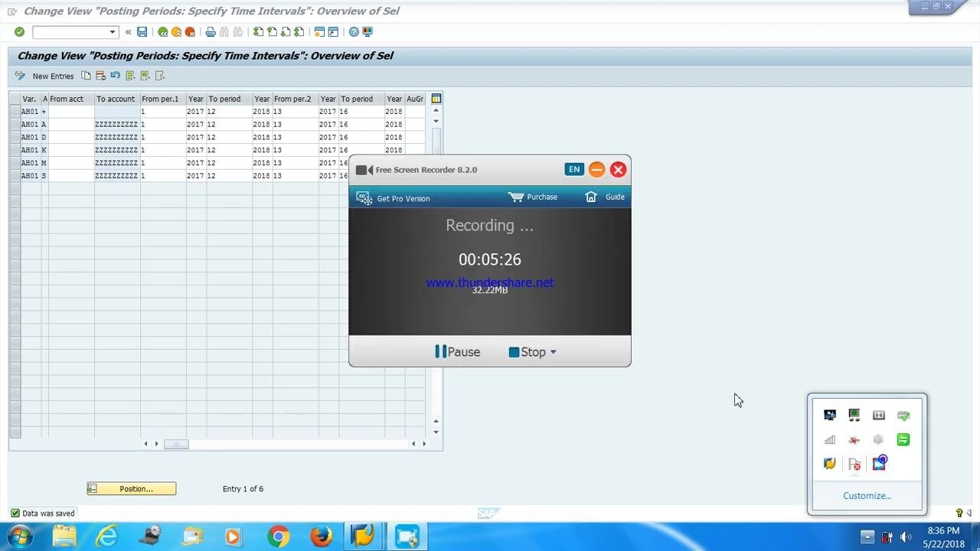
Task: Select the row selector for AH01 K
Action: click(x=15, y=150)
